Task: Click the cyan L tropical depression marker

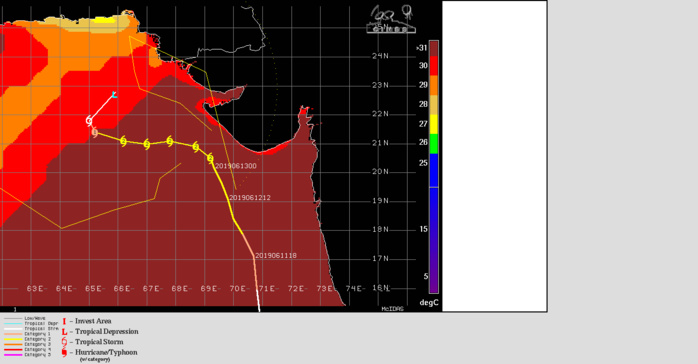Action: (114, 94)
